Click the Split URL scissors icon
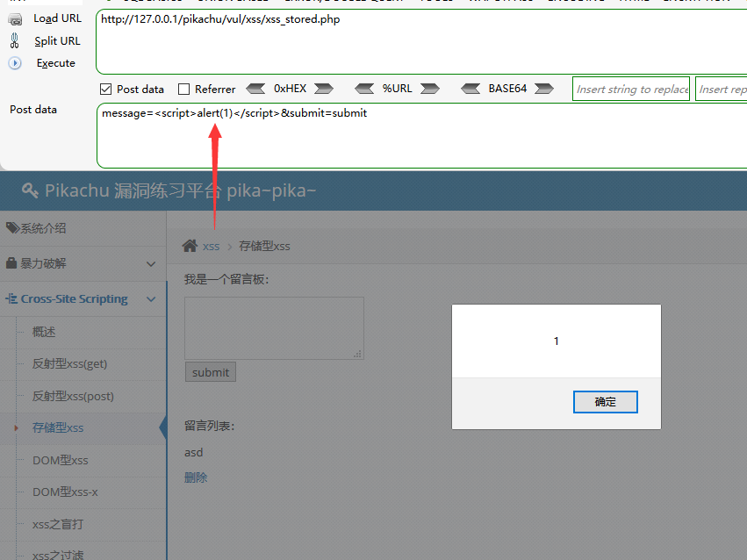The width and height of the screenshot is (747, 560). 15,41
